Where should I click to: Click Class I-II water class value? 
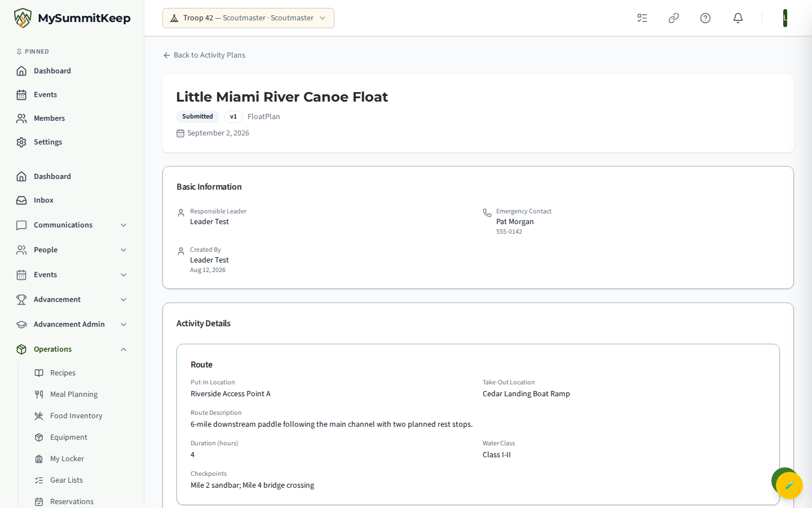click(x=497, y=454)
